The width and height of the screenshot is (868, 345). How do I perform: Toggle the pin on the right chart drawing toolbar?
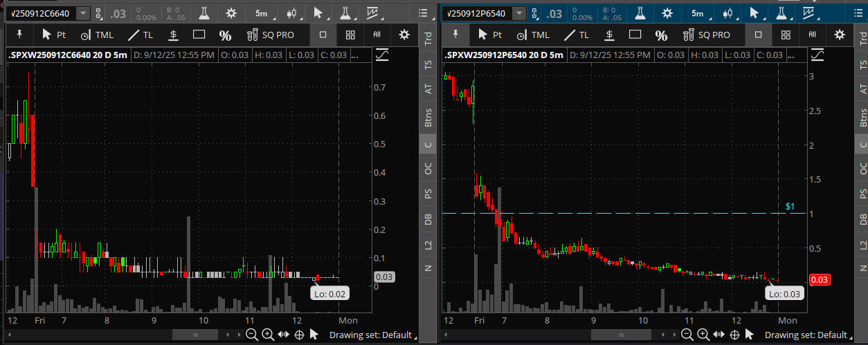[x=455, y=35]
